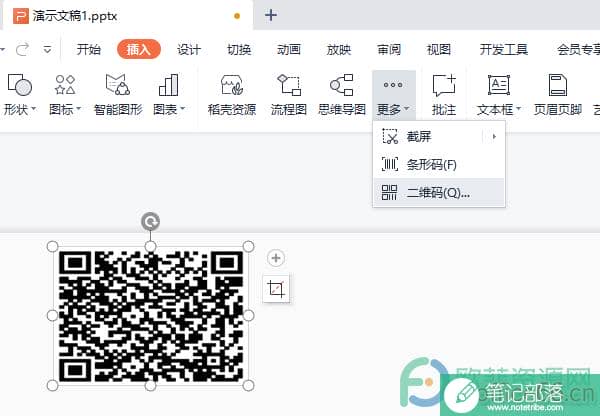Open the Developer Tools (开发工具) tab
600x416 pixels.
pos(504,49)
